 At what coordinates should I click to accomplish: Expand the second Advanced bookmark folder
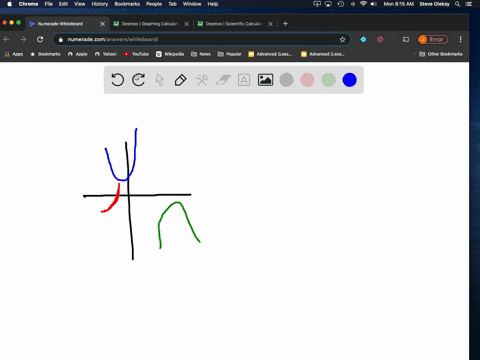(x=323, y=54)
